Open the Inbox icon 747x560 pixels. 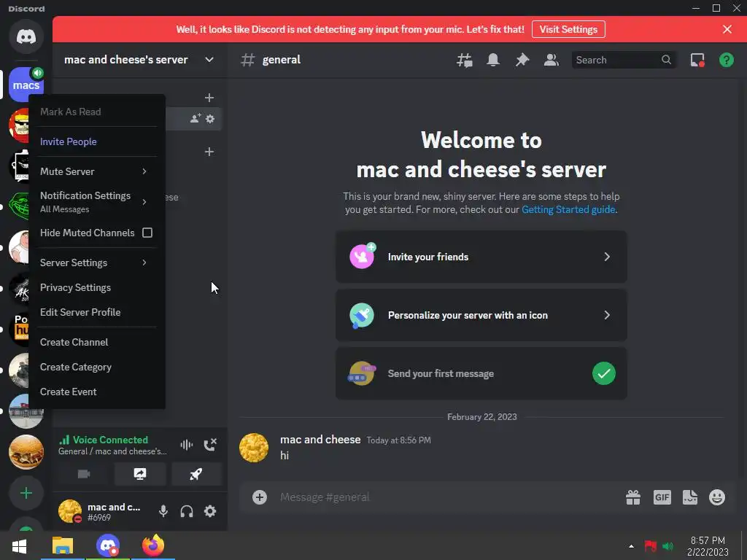[x=697, y=60]
